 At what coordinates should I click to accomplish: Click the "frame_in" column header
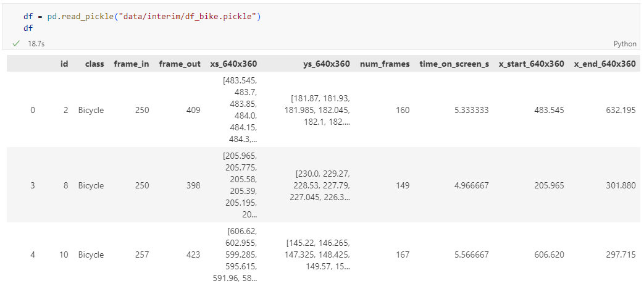(x=131, y=64)
